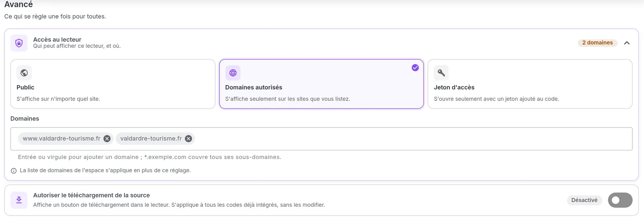The image size is (644, 220).
Task: Click the hint text about *.exemple.com
Action: (x=150, y=157)
